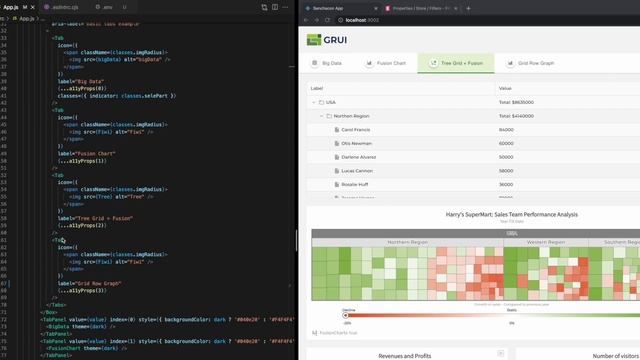
Task: Click the code line label="Grid Row Graph"
Action: click(89, 283)
